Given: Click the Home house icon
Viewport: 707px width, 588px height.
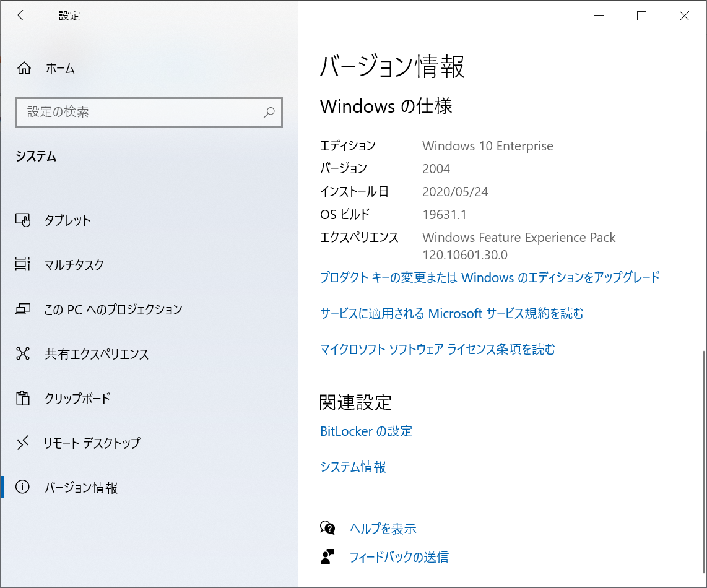Looking at the screenshot, I should [x=24, y=68].
